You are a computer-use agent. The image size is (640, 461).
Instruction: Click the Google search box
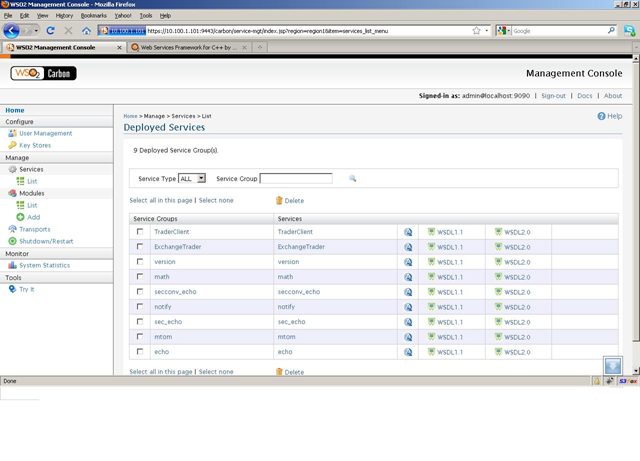click(x=559, y=31)
